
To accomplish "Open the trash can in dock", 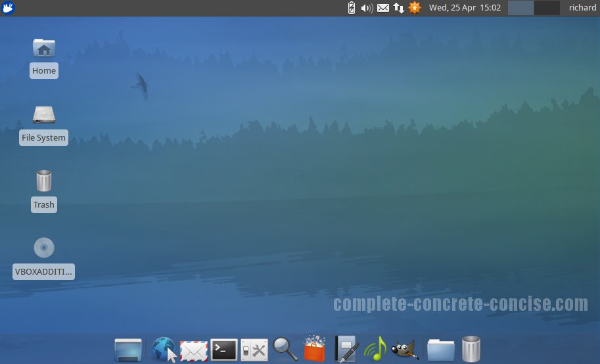I will pos(471,349).
